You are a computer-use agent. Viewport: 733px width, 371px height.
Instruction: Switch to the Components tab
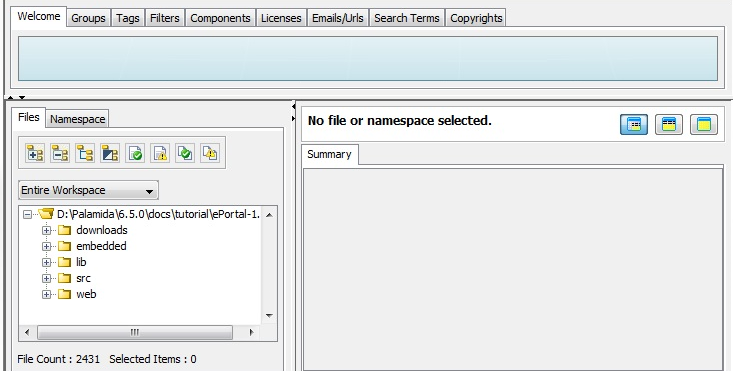click(x=220, y=18)
